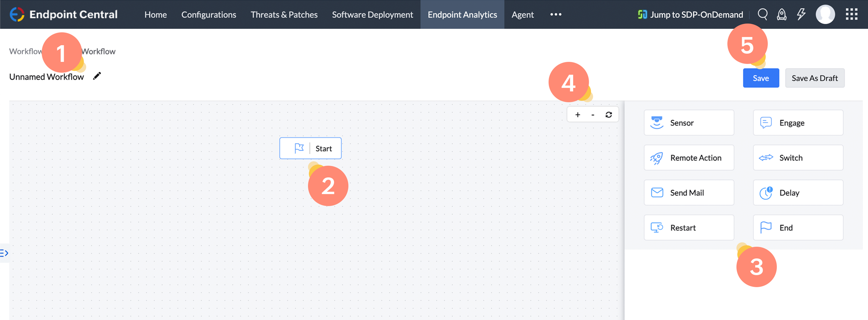Viewport: 868px width, 320px height.
Task: Pick the Switch workflow block
Action: click(798, 158)
